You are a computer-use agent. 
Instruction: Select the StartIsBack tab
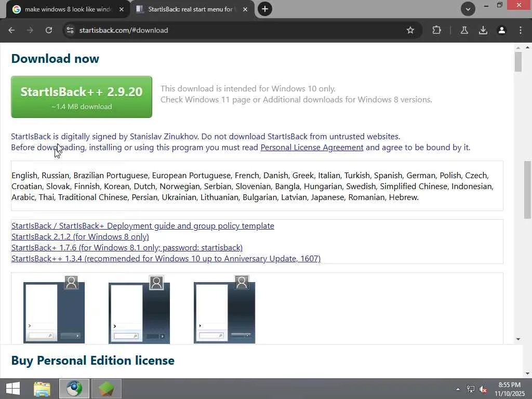[x=190, y=9]
